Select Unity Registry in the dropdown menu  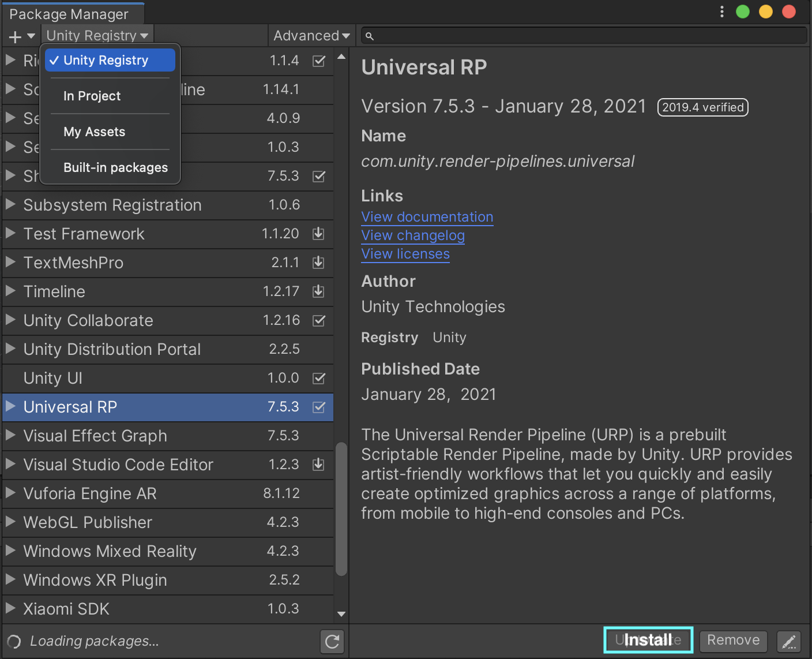click(110, 60)
